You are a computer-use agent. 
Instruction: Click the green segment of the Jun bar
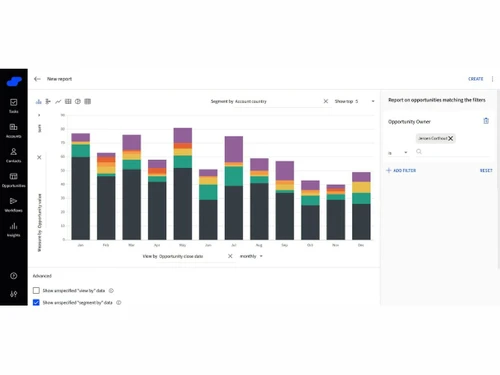(208, 192)
